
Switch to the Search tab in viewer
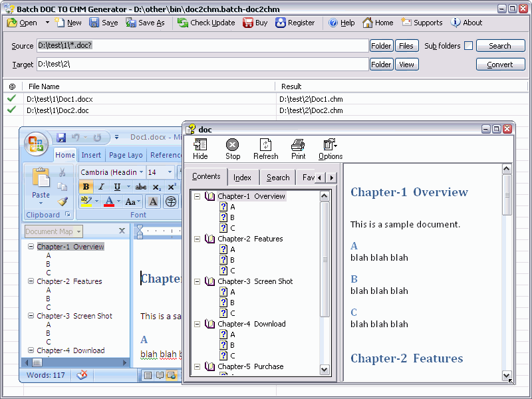(x=278, y=178)
